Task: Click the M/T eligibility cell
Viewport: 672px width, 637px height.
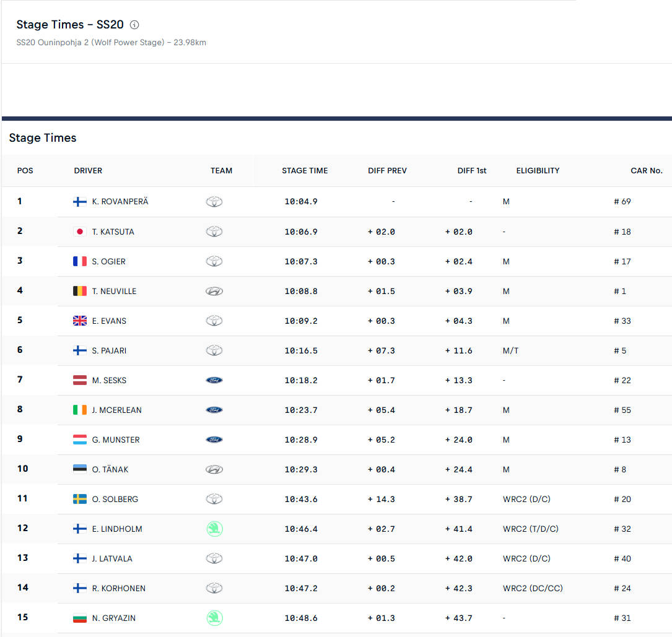Action: (x=510, y=351)
